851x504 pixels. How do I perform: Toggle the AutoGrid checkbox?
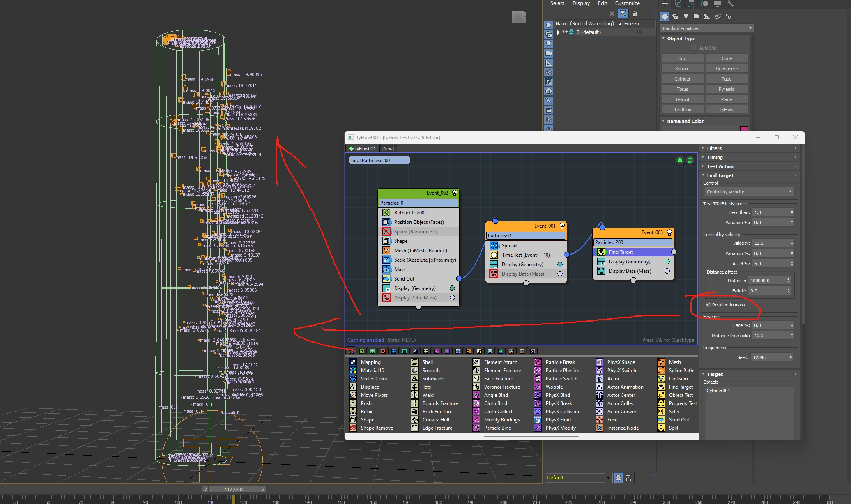coord(695,48)
